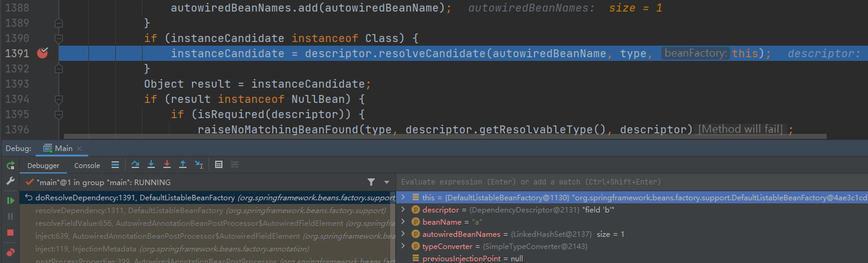Collapse code block at line 1390 fold marker
This screenshot has height=263, width=868.
pyautogui.click(x=59, y=38)
